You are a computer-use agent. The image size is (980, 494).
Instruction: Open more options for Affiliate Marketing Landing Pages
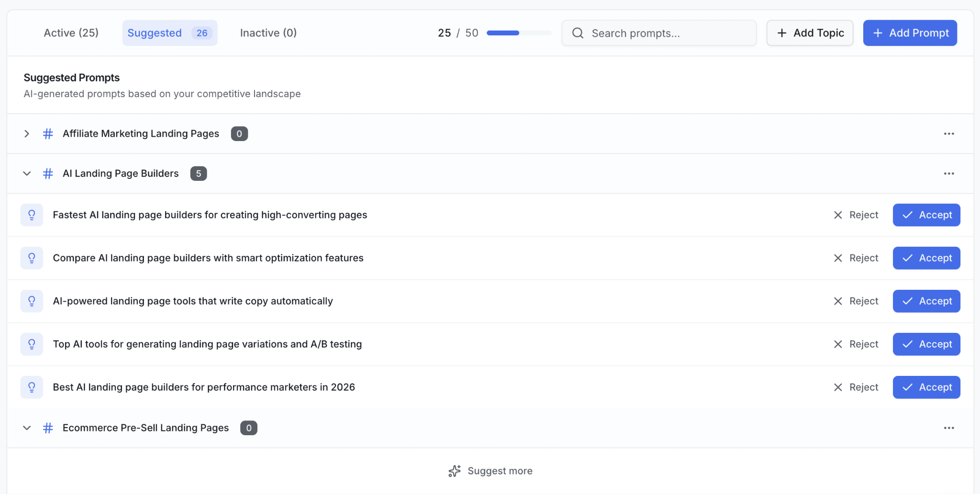(949, 134)
